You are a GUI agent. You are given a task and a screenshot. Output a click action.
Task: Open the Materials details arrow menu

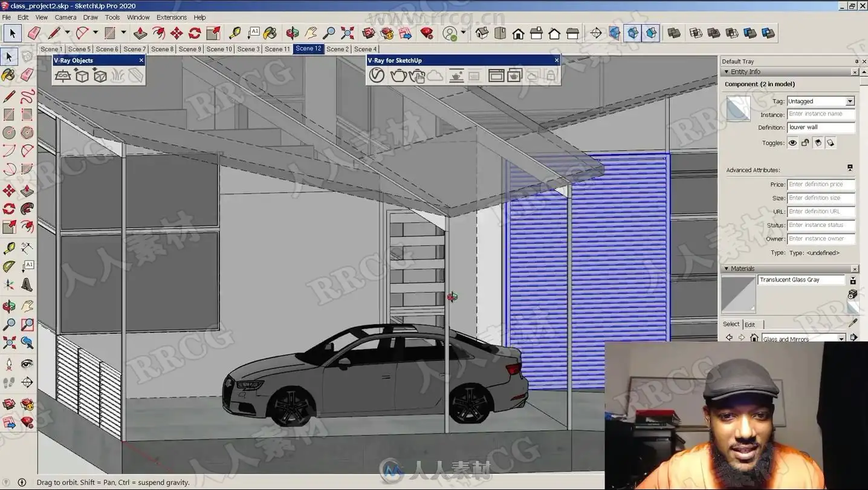(853, 338)
